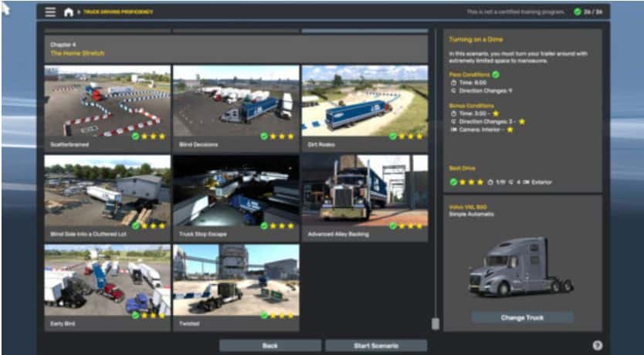This screenshot has width=644, height=355.
Task: Open the hamburger menu
Action: tap(50, 12)
